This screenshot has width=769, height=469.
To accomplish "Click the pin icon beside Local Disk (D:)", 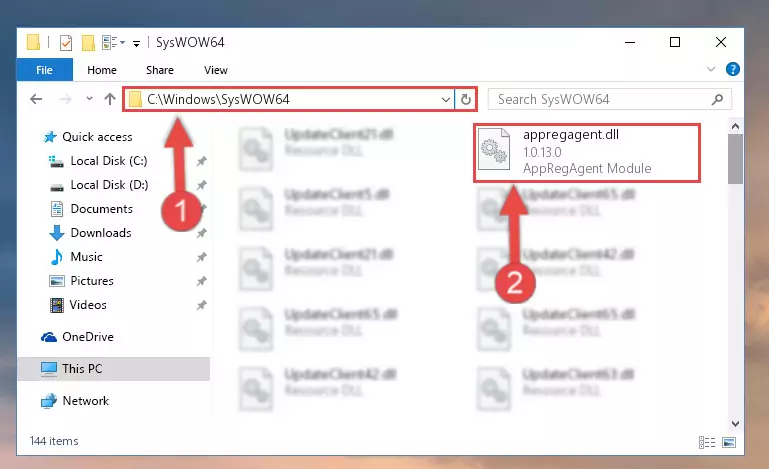I will (201, 185).
